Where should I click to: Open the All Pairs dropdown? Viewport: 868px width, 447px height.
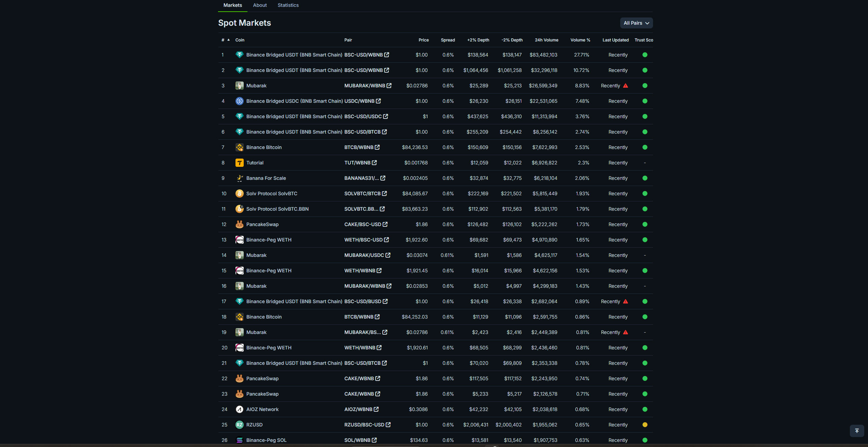coord(636,23)
